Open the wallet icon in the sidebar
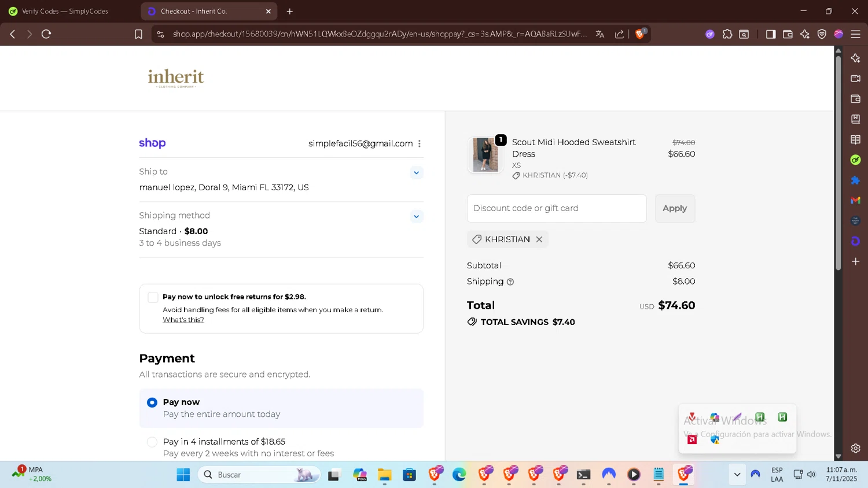Image resolution: width=868 pixels, height=488 pixels. click(856, 99)
